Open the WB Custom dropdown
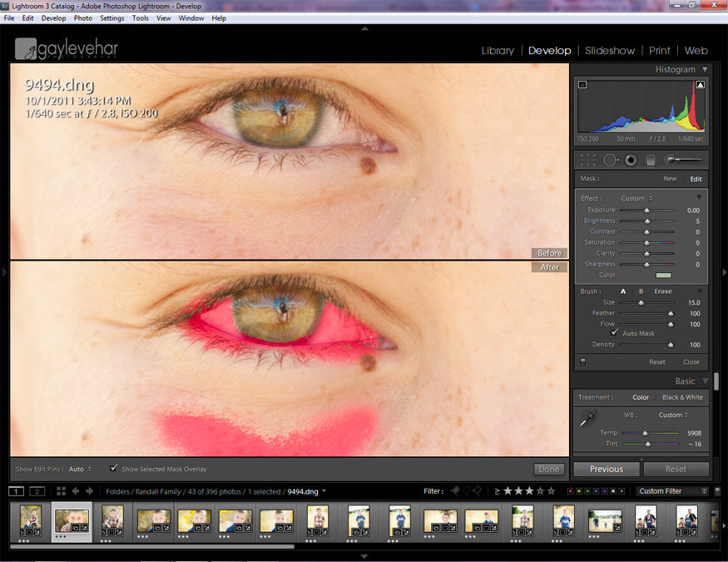 [673, 415]
